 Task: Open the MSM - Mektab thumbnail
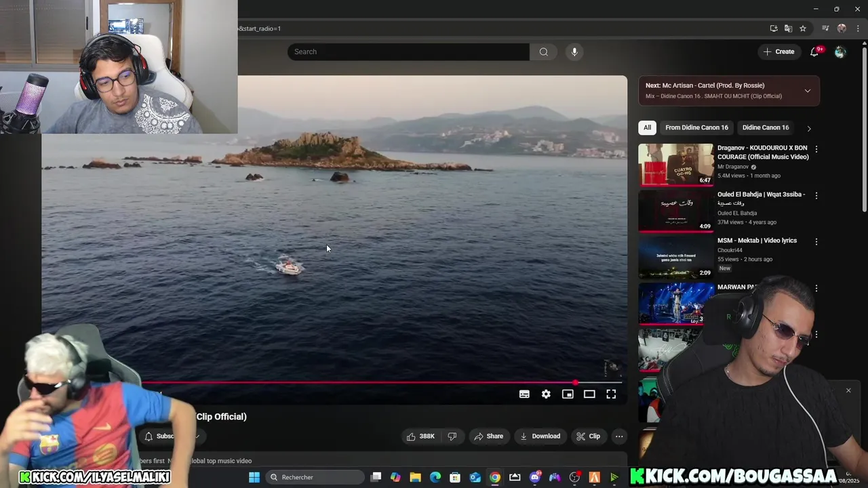[x=676, y=257]
